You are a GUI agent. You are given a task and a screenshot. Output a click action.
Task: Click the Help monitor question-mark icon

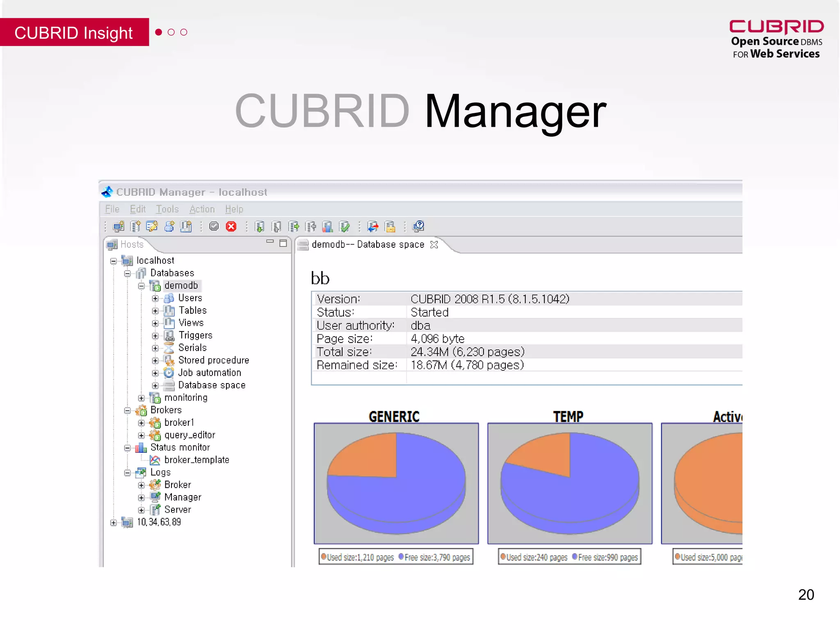[418, 226]
